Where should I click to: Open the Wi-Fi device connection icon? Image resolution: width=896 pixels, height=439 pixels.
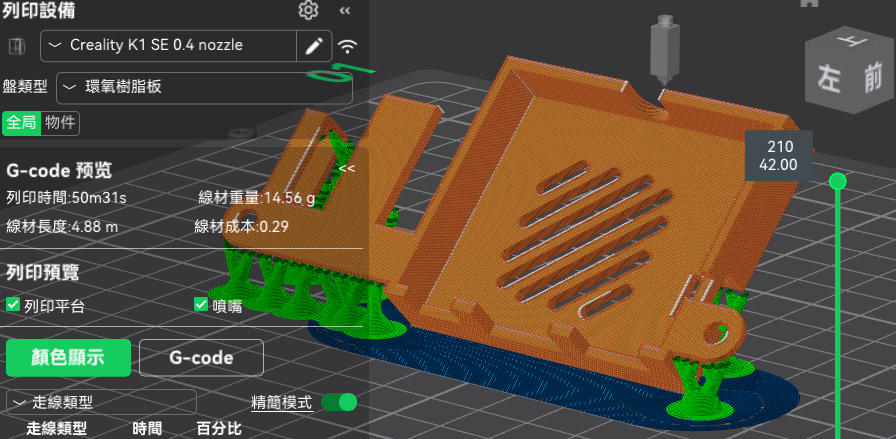[347, 46]
